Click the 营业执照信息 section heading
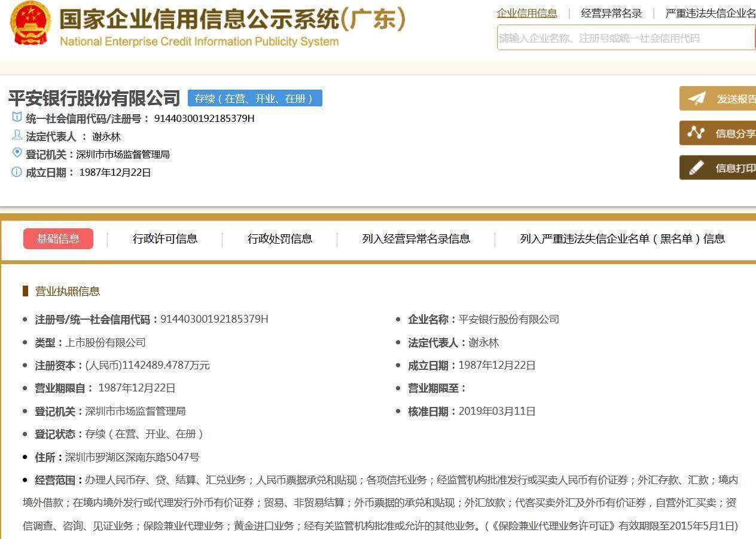Screen dimensions: 756x539 (68, 291)
